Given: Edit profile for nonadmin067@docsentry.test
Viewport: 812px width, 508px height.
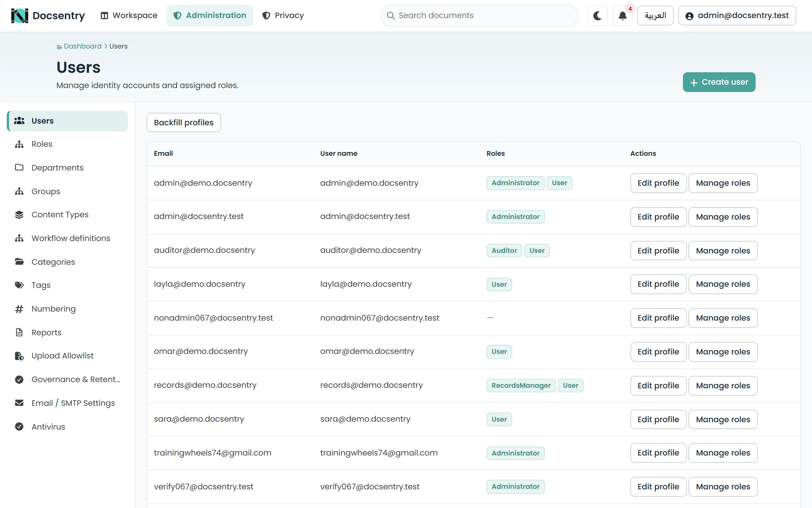Looking at the screenshot, I should [658, 318].
